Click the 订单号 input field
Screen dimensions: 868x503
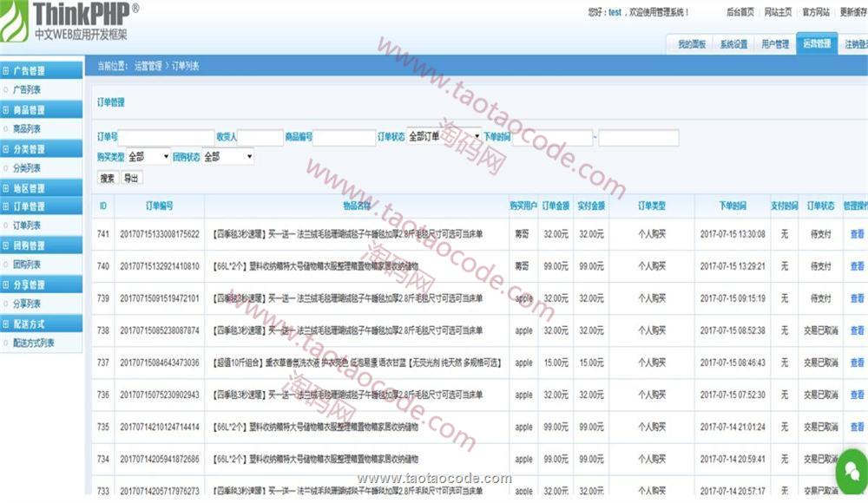point(166,137)
